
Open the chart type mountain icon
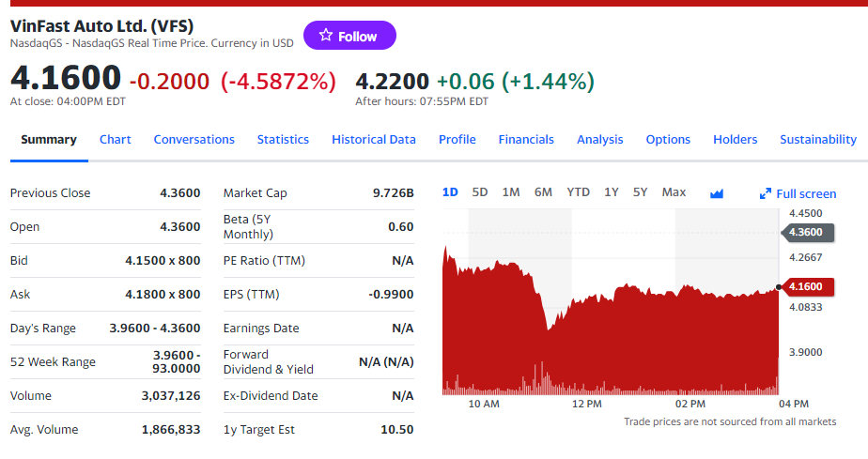tap(717, 193)
